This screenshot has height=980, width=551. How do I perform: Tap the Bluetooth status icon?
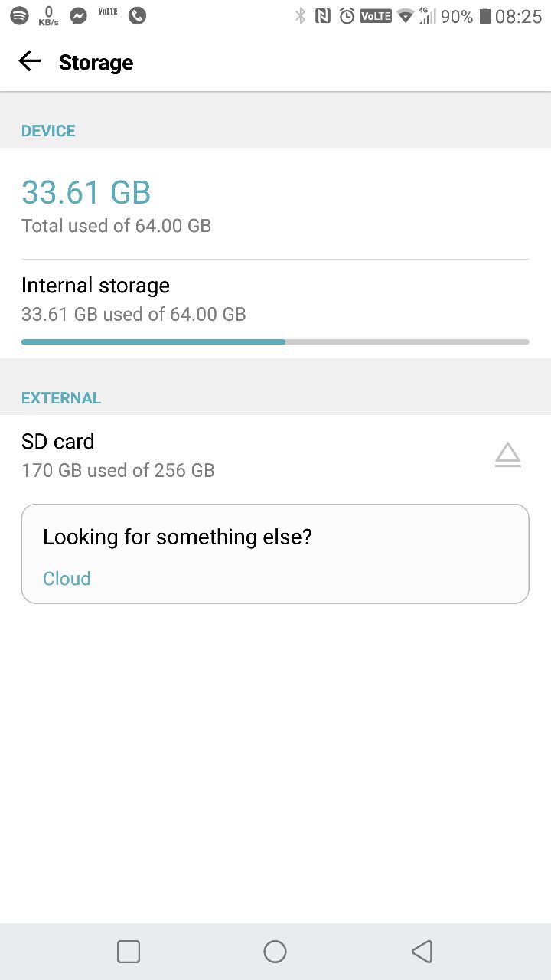(x=301, y=16)
